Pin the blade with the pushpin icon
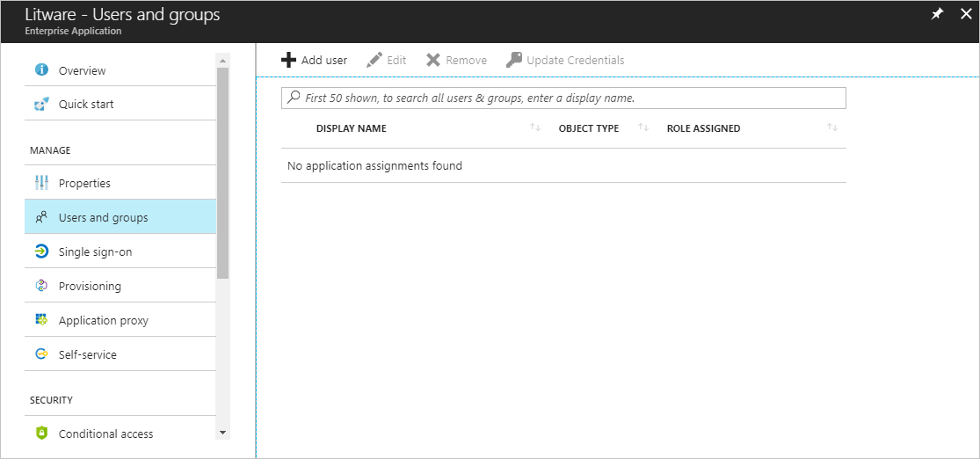The width and height of the screenshot is (980, 459). click(x=937, y=14)
